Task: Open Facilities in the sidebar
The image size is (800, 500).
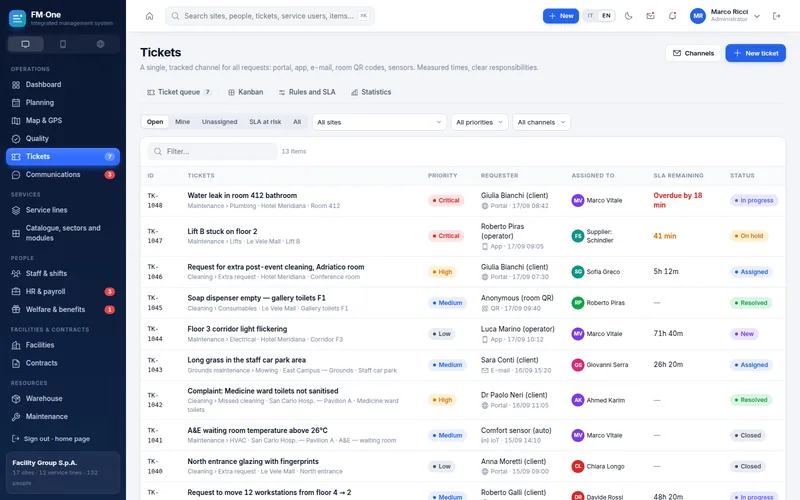Action: pyautogui.click(x=63, y=345)
